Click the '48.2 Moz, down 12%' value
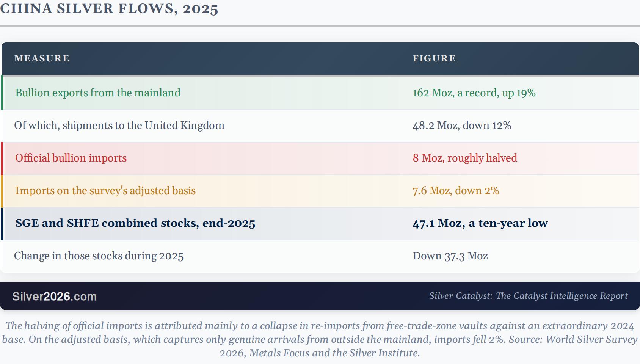 pyautogui.click(x=462, y=126)
